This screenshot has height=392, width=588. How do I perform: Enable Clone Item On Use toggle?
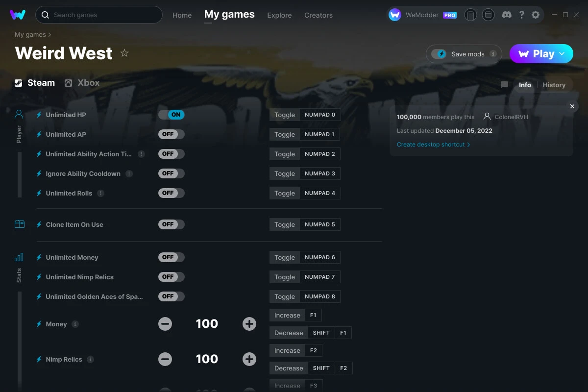[x=171, y=224]
